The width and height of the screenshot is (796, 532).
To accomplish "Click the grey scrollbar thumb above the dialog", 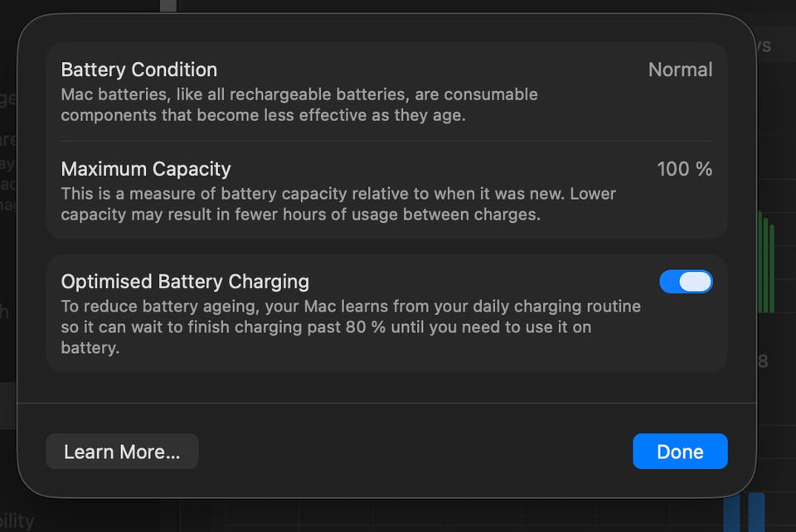I will 168,7.
